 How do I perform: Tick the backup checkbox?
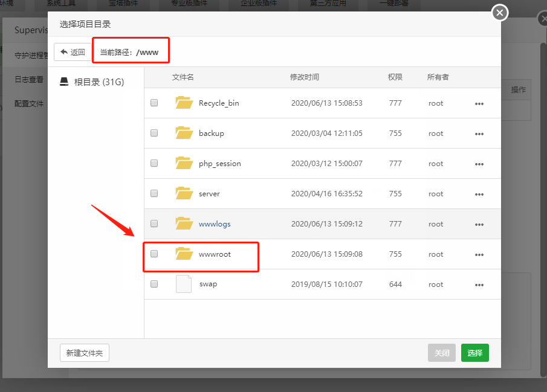coord(154,133)
